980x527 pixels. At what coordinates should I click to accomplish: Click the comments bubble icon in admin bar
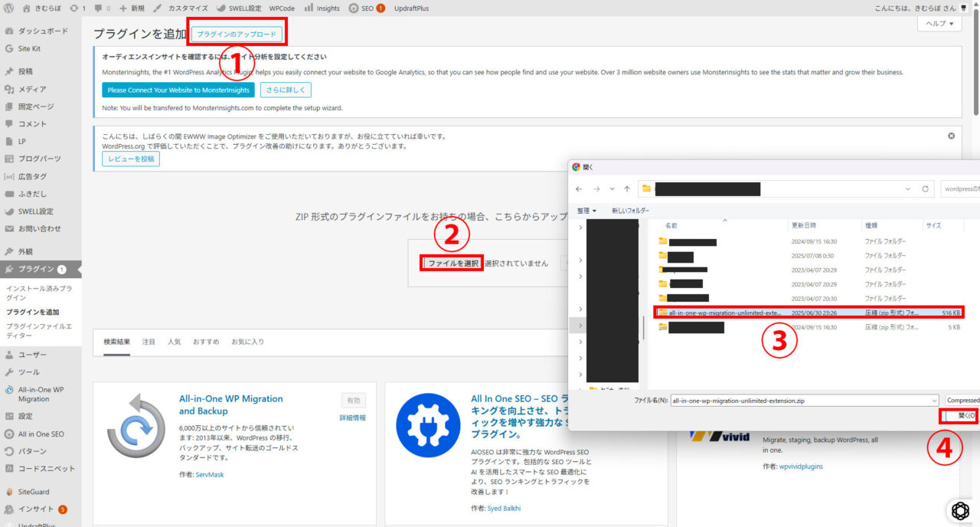click(98, 8)
